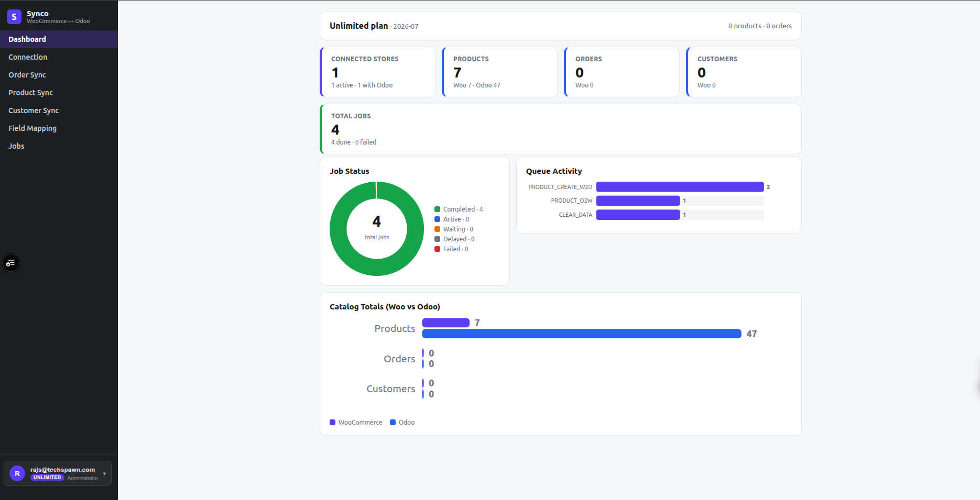Image resolution: width=980 pixels, height=500 pixels.
Task: Click the Customers label in catalog chart
Action: click(x=391, y=389)
